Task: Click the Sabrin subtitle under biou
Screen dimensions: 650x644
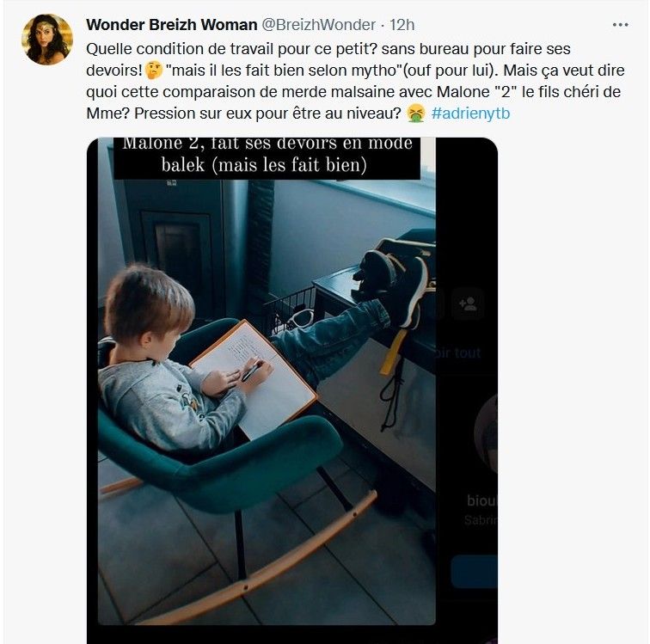Action: (x=480, y=520)
